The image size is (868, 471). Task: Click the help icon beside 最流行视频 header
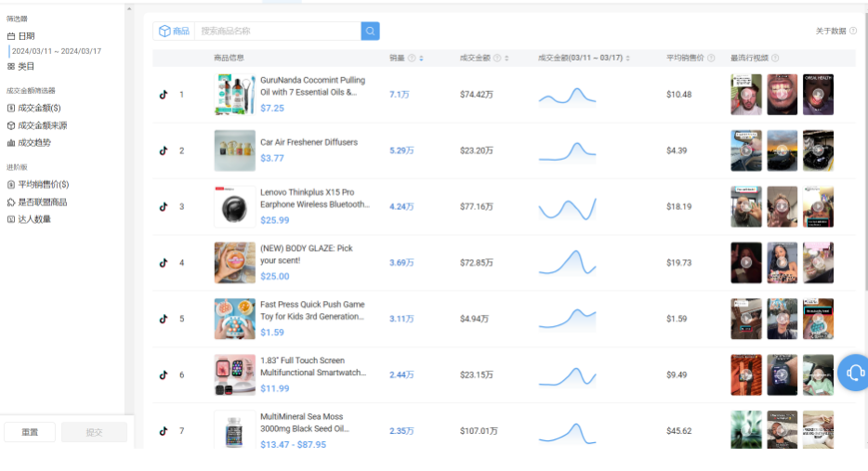(775, 59)
